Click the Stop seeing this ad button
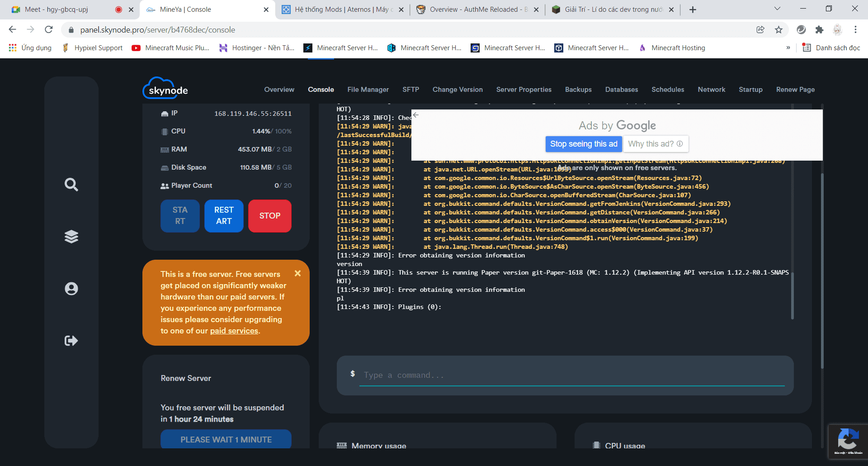The width and height of the screenshot is (868, 466). point(583,144)
